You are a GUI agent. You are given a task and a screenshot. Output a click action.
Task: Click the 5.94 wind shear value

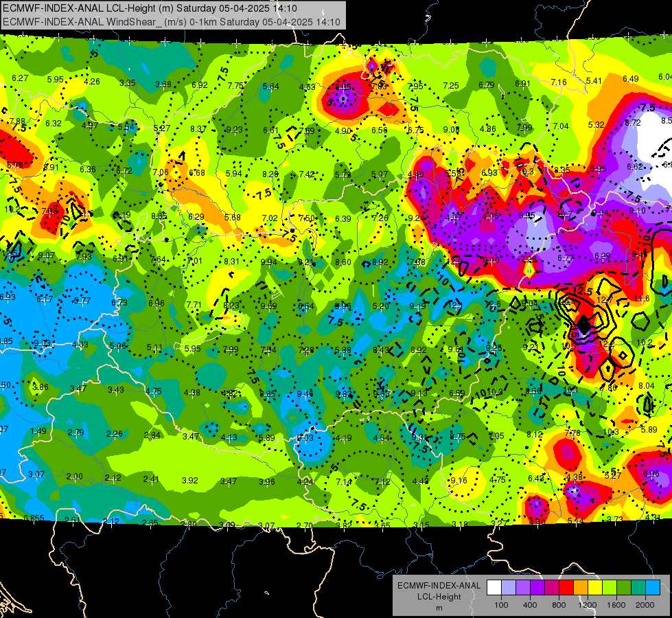pyautogui.click(x=233, y=173)
